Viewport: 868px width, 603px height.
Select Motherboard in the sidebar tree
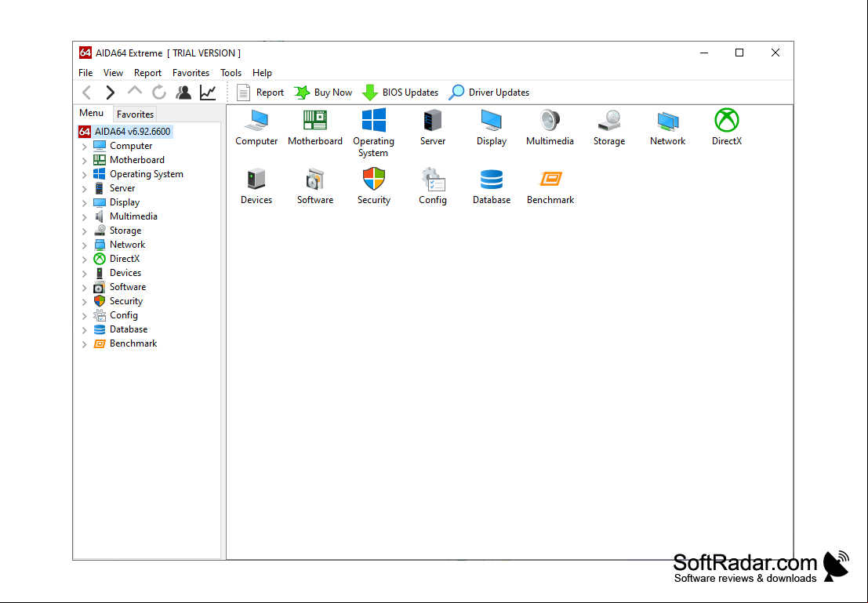pos(129,160)
